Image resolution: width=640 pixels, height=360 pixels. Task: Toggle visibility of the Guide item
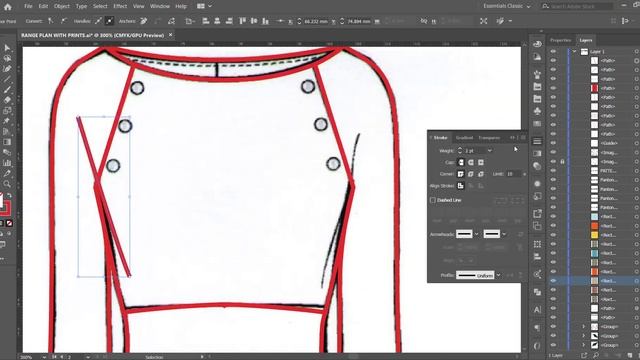(x=553, y=143)
